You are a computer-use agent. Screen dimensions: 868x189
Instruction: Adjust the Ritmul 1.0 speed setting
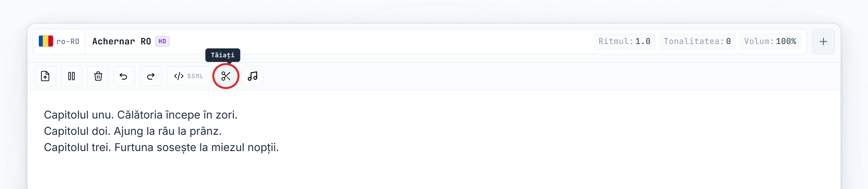(624, 41)
